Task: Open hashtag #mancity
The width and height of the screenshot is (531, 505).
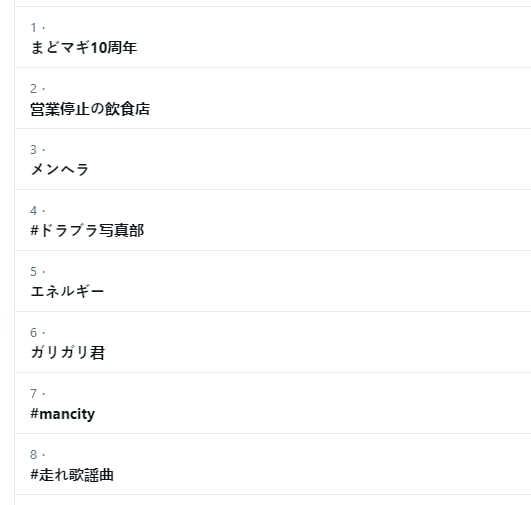Action: click(63, 414)
